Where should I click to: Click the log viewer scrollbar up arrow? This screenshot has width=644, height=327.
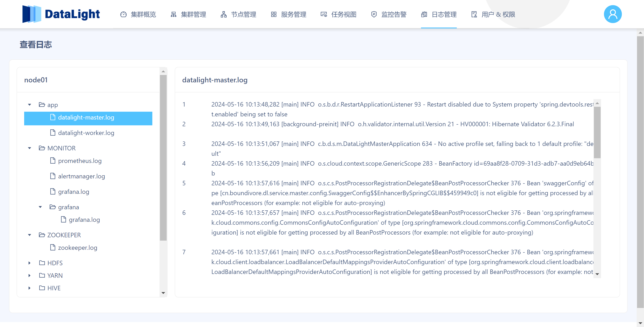point(597,103)
